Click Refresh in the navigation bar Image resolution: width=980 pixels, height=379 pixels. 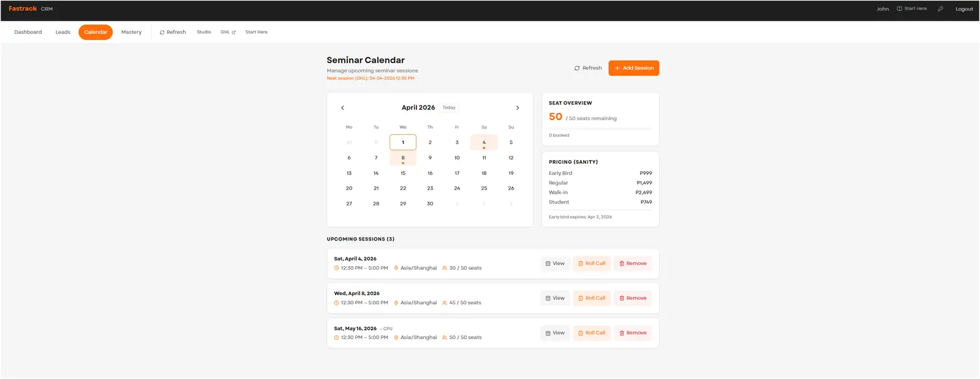click(x=173, y=32)
